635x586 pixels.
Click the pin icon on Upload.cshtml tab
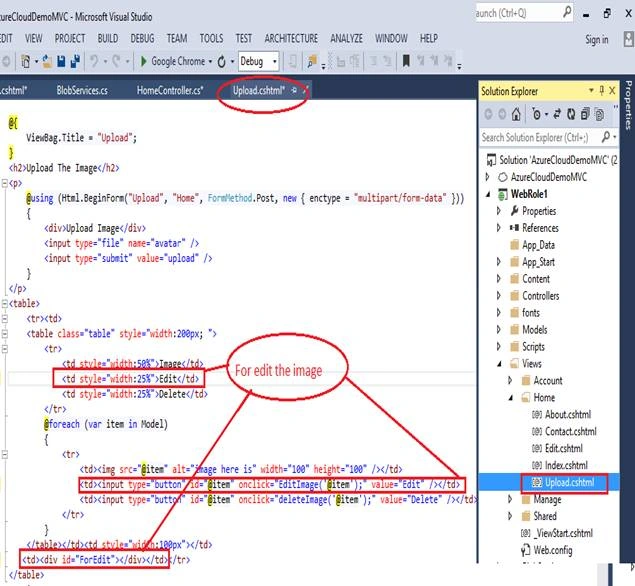(x=294, y=90)
